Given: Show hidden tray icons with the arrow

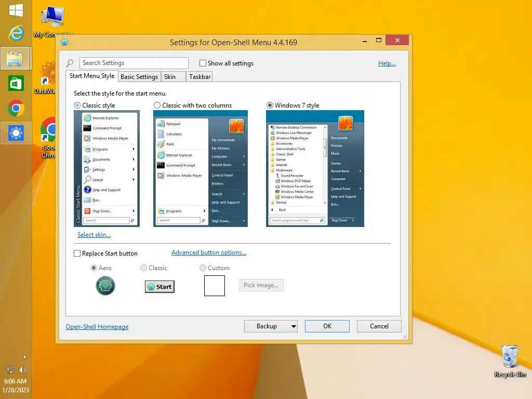Looking at the screenshot, I should tap(24, 357).
